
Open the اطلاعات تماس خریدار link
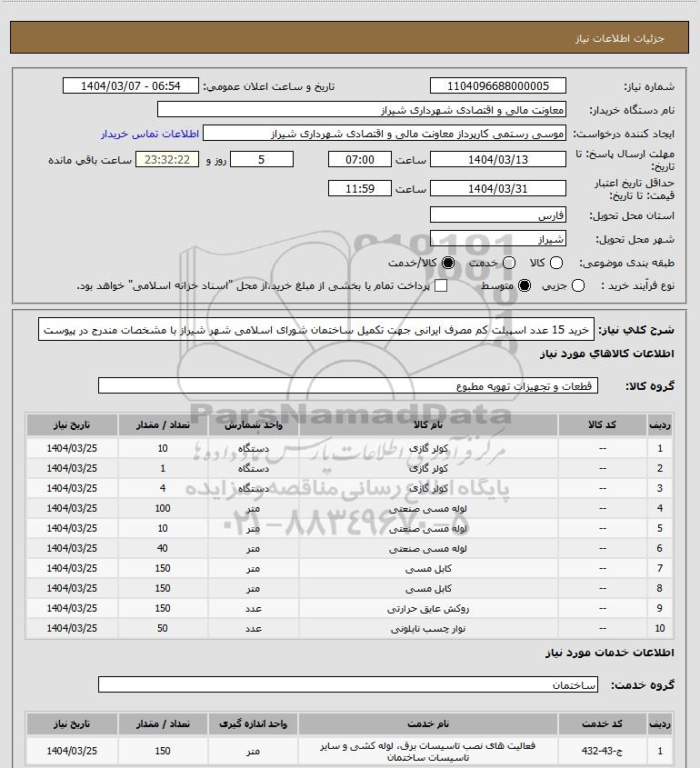coord(150,134)
